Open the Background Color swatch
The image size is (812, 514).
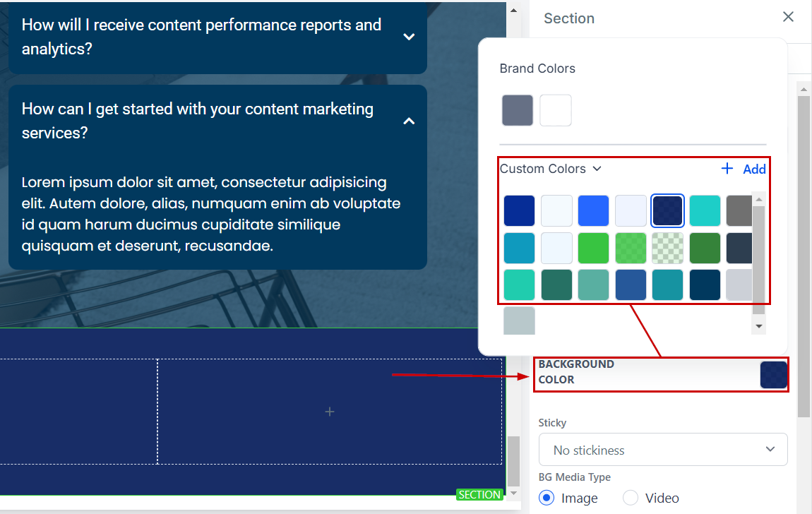click(x=773, y=375)
